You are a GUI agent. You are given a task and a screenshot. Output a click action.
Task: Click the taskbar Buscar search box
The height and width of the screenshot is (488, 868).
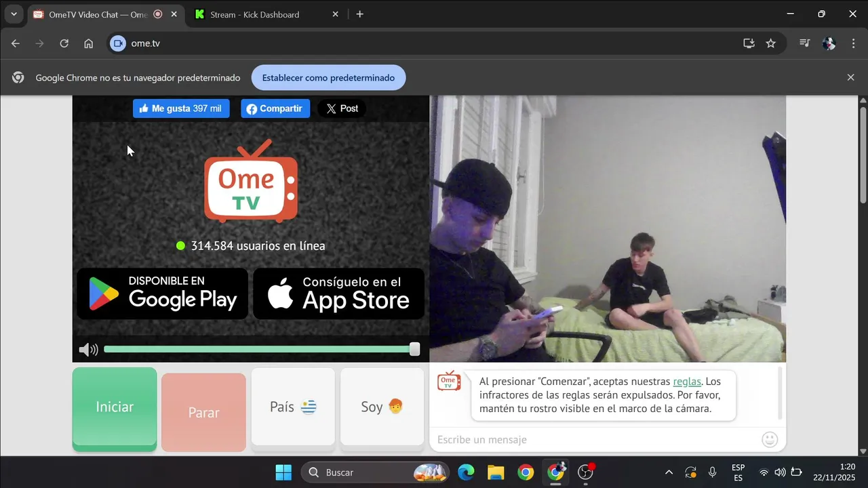coord(375,472)
